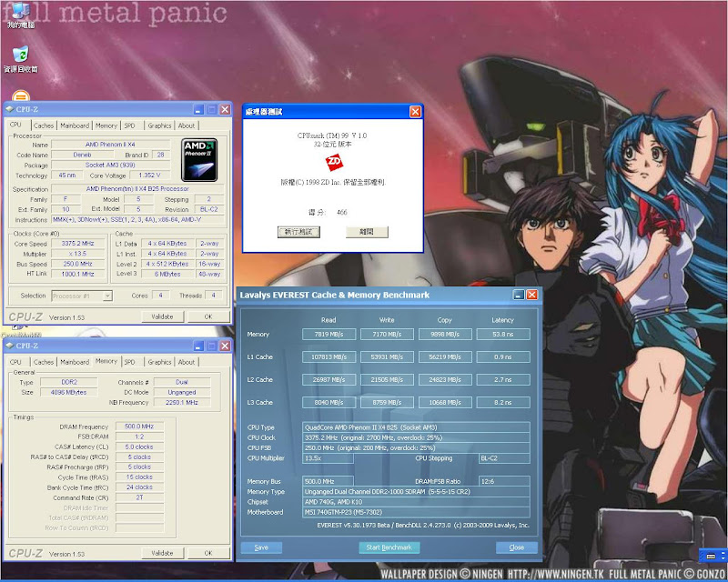Click the red ZD logo in CPUmark dialog
The image size is (728, 582).
334,163
